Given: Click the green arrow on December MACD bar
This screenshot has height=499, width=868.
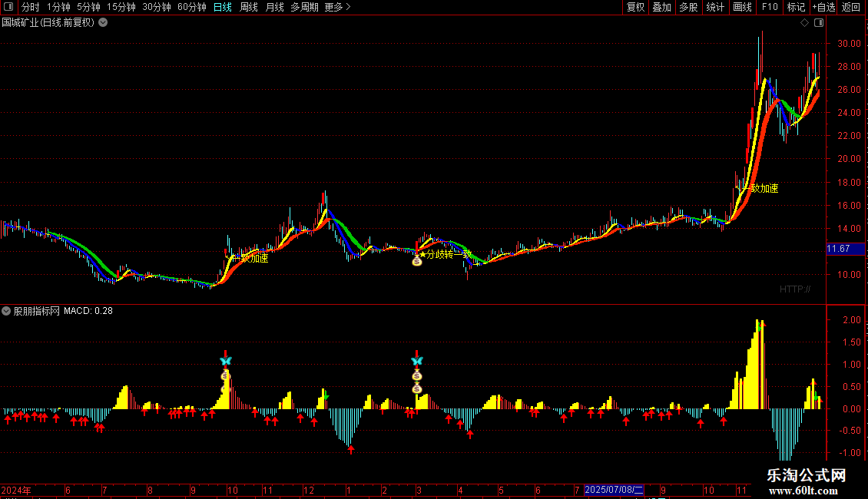Looking at the screenshot, I should coord(326,396).
